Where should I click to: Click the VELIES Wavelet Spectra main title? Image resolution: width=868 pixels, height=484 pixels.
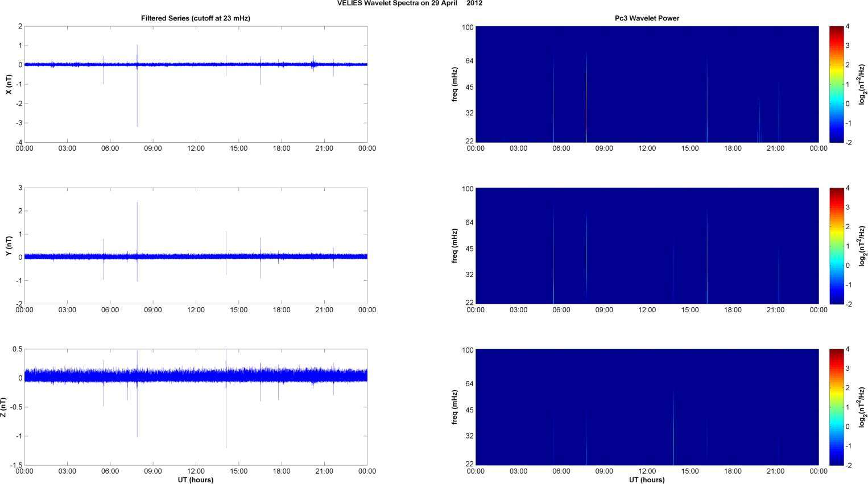click(x=410, y=3)
